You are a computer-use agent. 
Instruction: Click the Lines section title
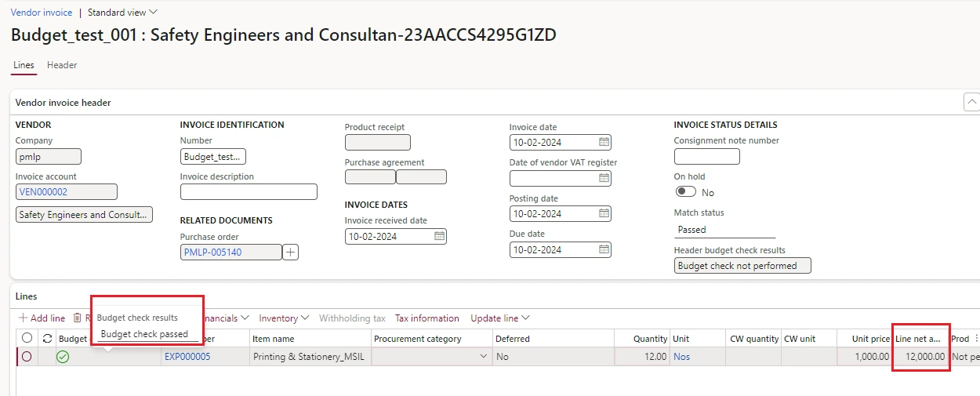tap(26, 296)
